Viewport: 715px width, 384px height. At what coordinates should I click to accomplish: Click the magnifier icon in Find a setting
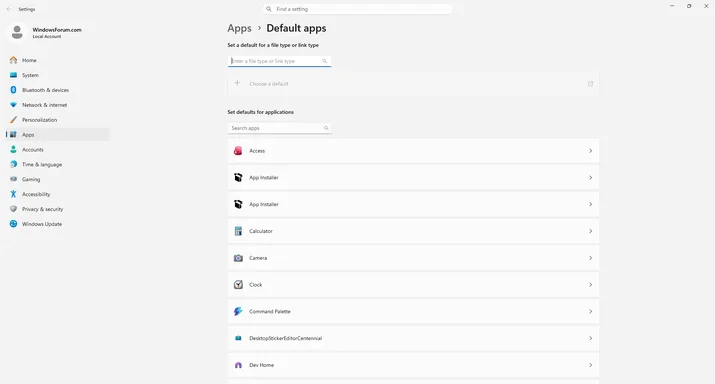[x=269, y=9]
